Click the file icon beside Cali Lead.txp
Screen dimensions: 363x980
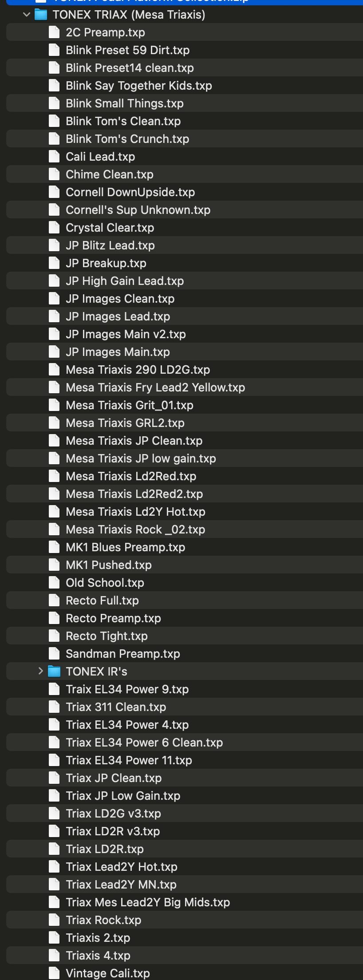(54, 157)
